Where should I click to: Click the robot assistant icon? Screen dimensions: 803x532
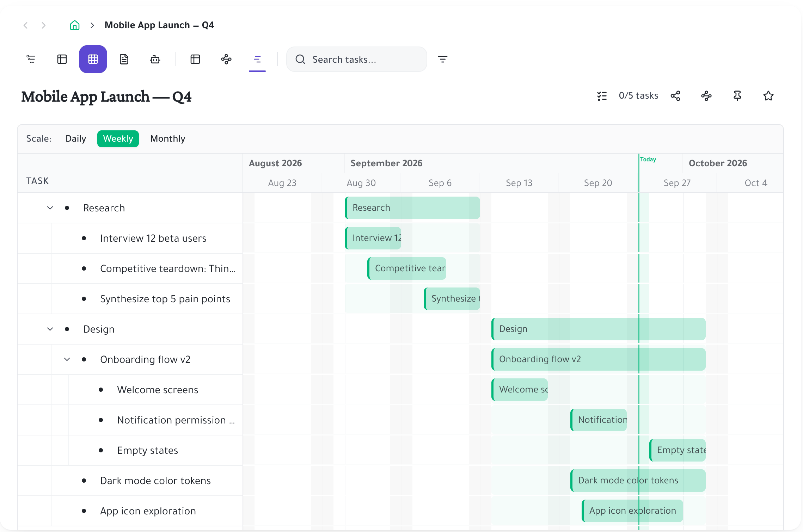pos(155,59)
